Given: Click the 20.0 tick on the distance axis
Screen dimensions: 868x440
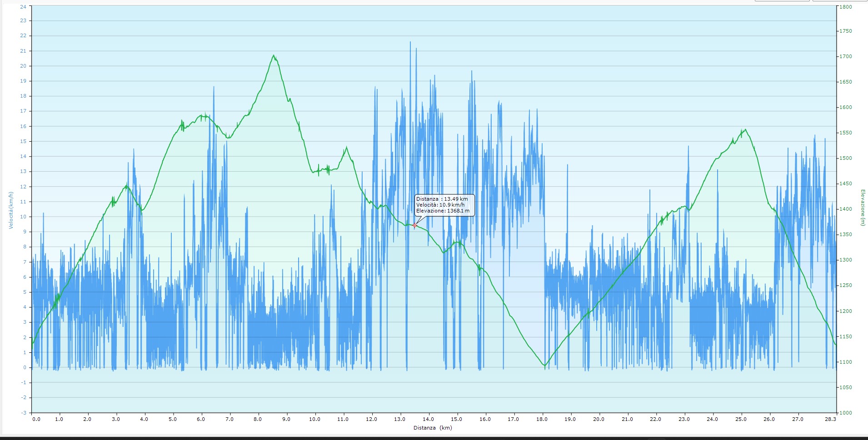Looking at the screenshot, I should click(x=599, y=419).
